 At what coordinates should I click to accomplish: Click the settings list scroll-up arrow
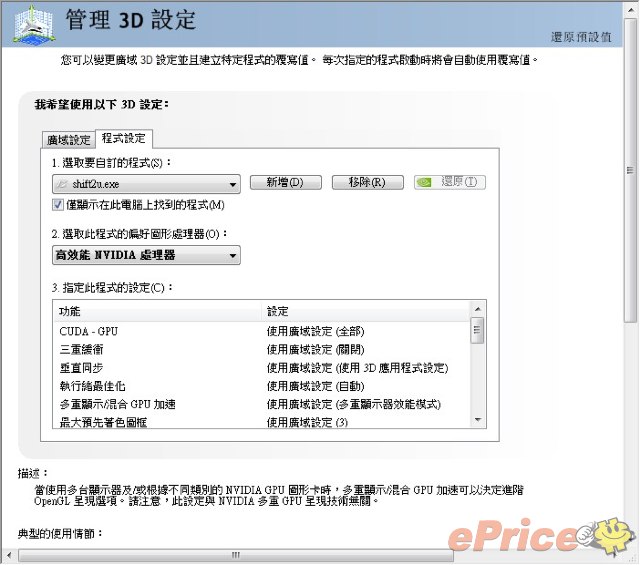478,309
